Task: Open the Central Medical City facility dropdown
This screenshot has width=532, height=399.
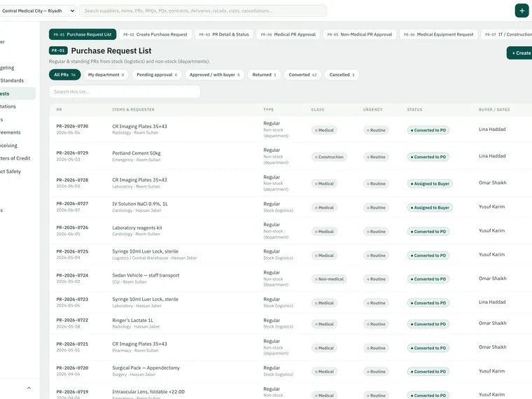Action: coord(37,11)
